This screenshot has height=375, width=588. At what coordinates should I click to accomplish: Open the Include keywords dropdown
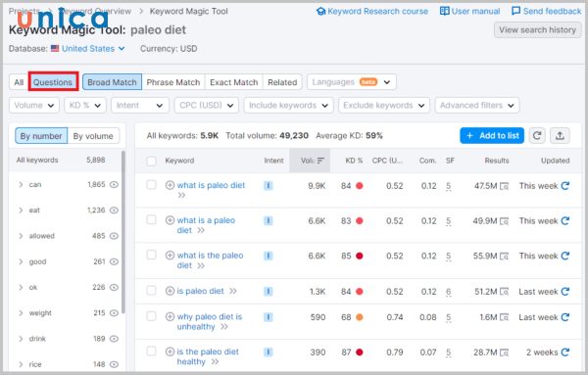click(x=288, y=106)
